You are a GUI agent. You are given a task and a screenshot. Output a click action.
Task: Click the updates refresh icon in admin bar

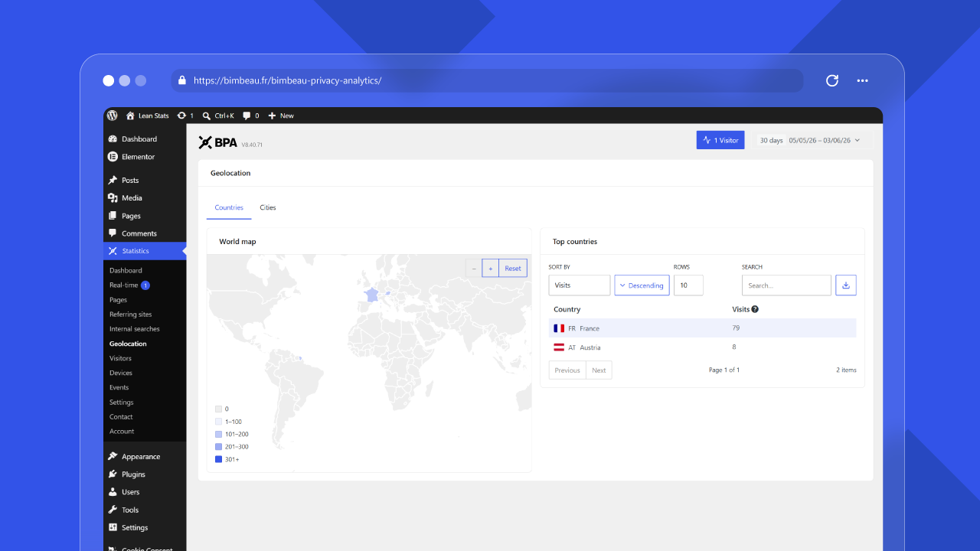pos(181,116)
